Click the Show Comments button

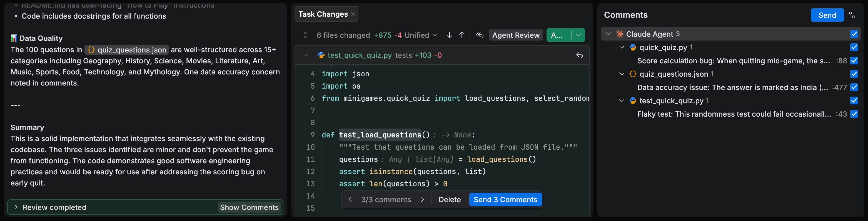click(249, 207)
